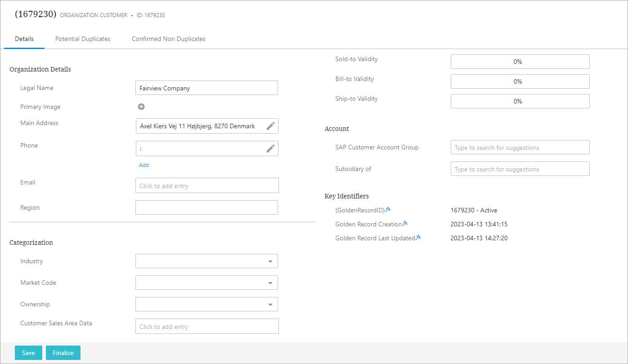Expand the Ownership dropdown
This screenshot has width=628, height=364.
[x=270, y=305]
